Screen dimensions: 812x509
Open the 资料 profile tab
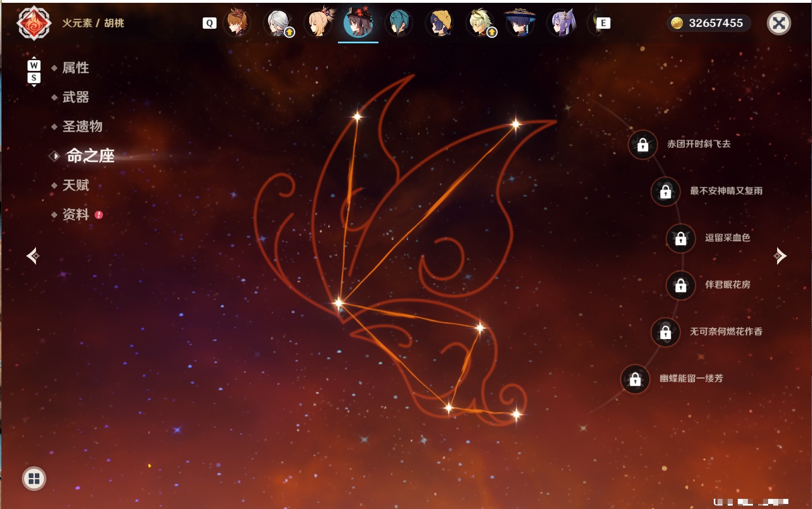point(75,214)
